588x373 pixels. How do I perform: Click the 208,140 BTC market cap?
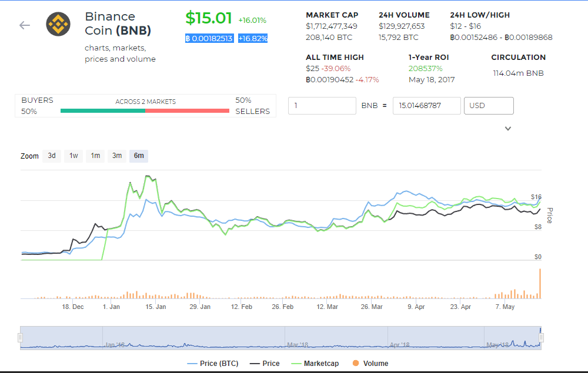[329, 38]
